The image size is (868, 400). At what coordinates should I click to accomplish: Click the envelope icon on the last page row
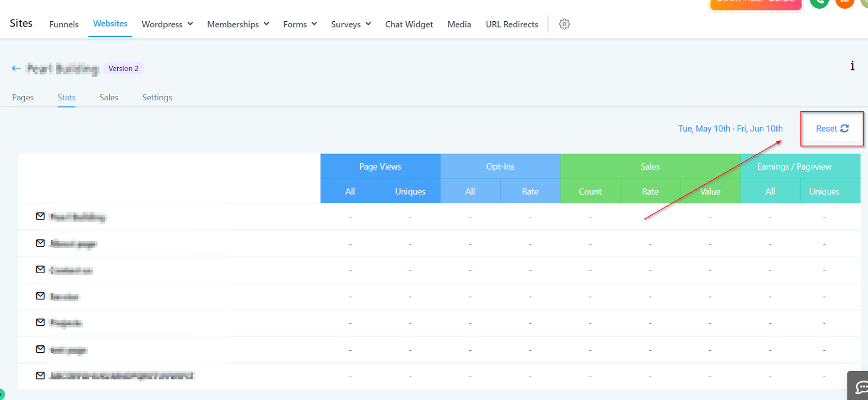point(40,375)
